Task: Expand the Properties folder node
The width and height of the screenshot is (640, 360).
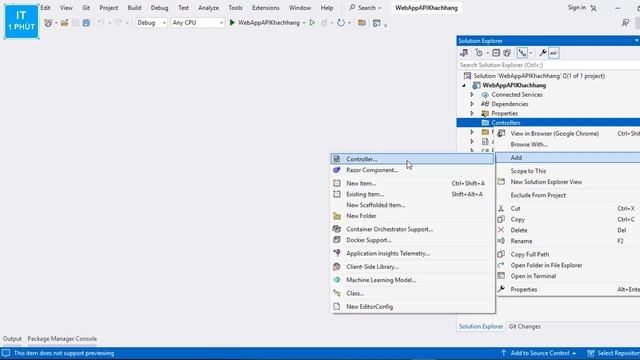Action: click(x=472, y=113)
